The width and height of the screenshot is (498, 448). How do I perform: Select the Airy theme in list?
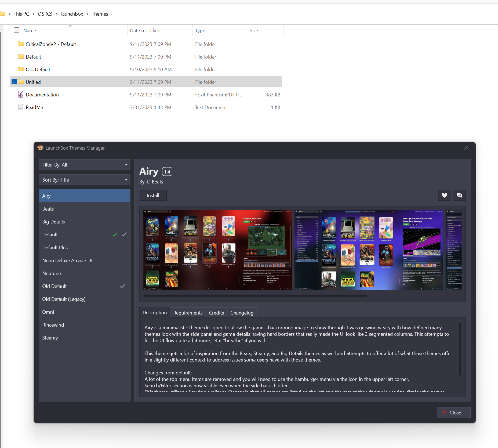tap(85, 196)
